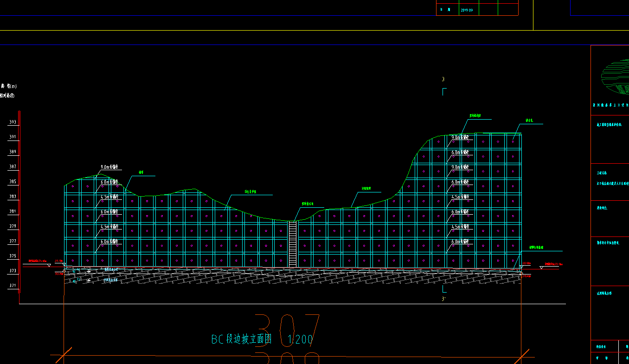Select the 381 elevation mark
The image size is (629, 364).
(13, 211)
